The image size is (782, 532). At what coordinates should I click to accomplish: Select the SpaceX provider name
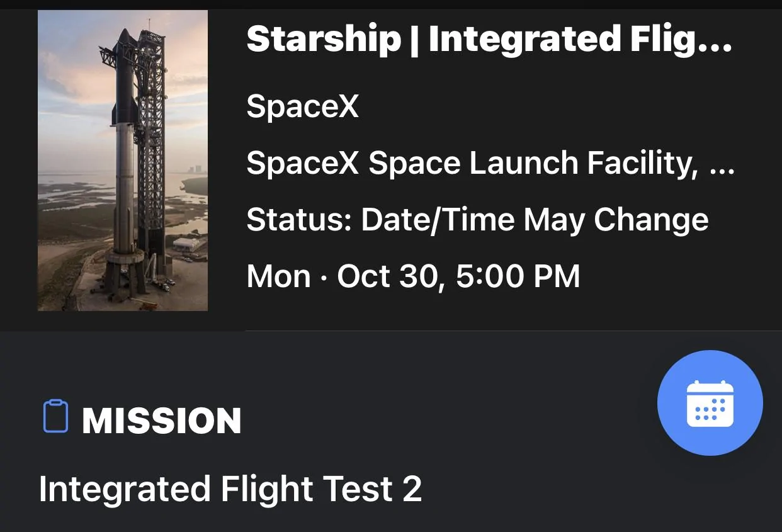point(302,106)
